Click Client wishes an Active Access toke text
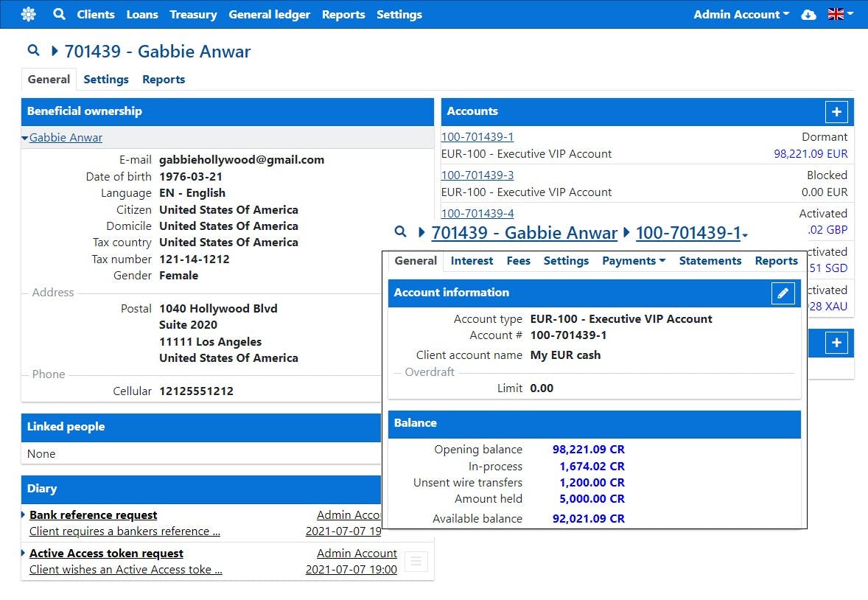Viewport: 868px width, 600px height. (126, 569)
